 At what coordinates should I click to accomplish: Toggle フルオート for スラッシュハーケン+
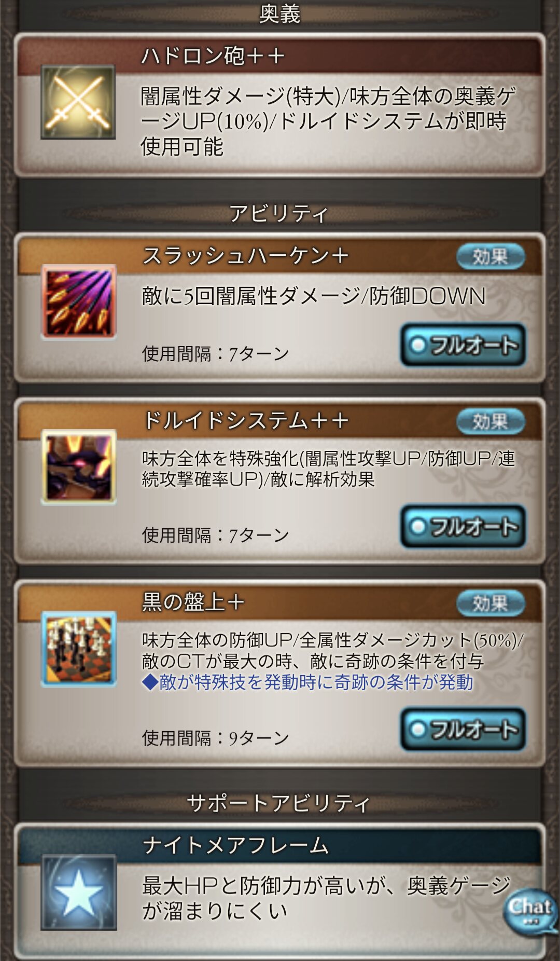[464, 345]
